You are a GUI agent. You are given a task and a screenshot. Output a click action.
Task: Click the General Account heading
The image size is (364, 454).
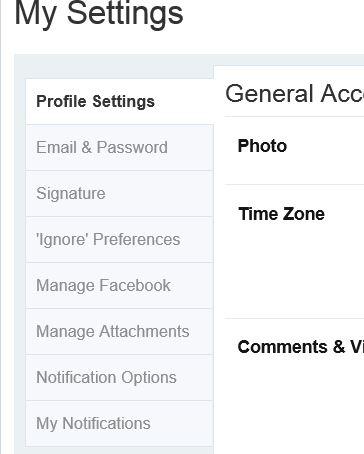click(x=295, y=93)
